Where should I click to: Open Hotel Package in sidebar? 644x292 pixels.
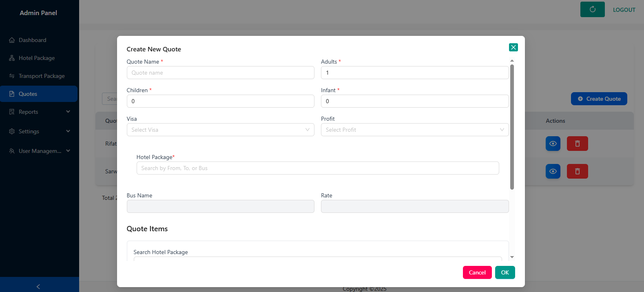[x=37, y=58]
